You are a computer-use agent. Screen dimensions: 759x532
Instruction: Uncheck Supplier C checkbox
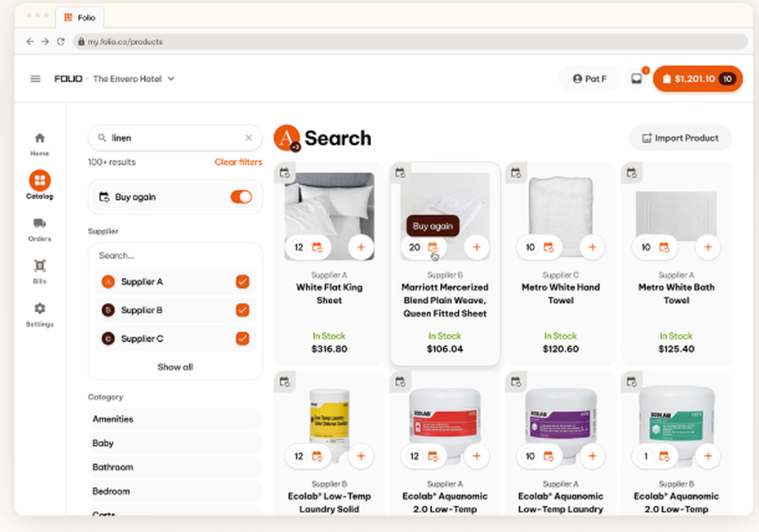243,338
